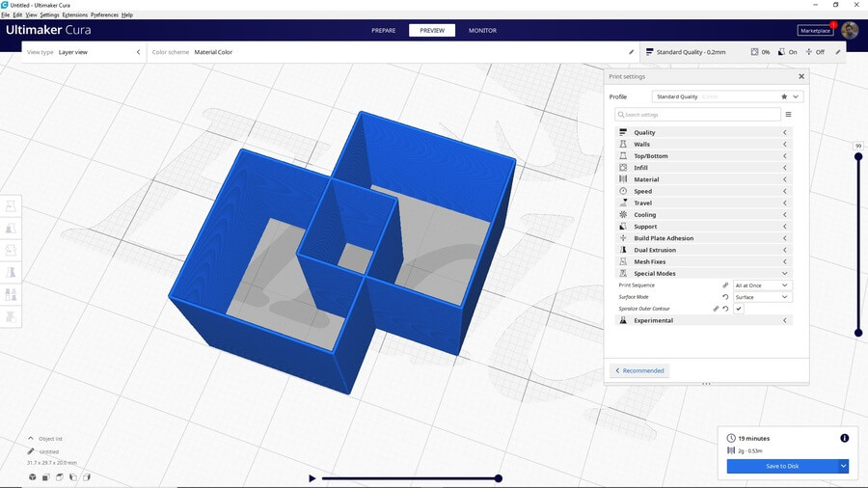Click the Recommended button

coord(639,370)
